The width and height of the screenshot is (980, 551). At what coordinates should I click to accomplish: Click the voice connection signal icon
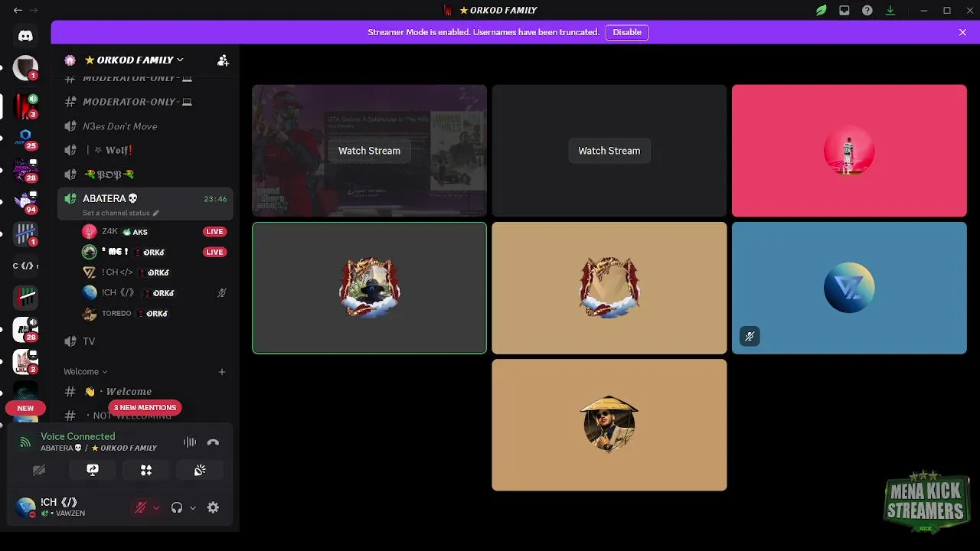(x=25, y=442)
